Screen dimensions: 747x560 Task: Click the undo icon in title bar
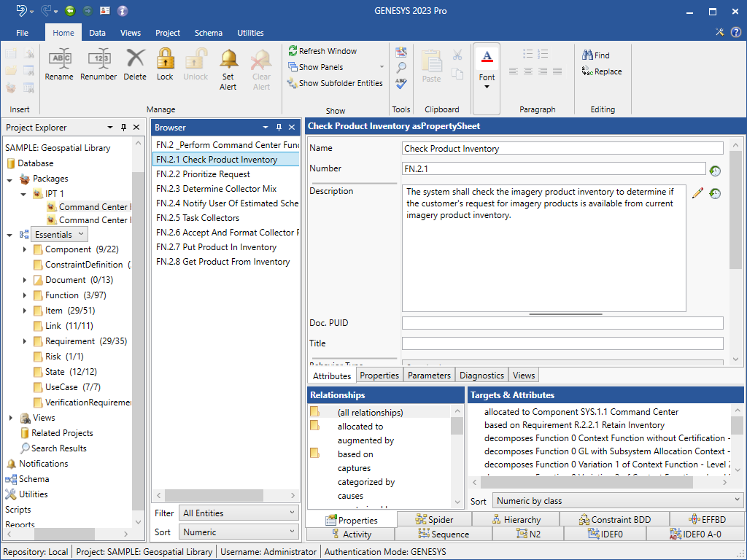[x=21, y=10]
